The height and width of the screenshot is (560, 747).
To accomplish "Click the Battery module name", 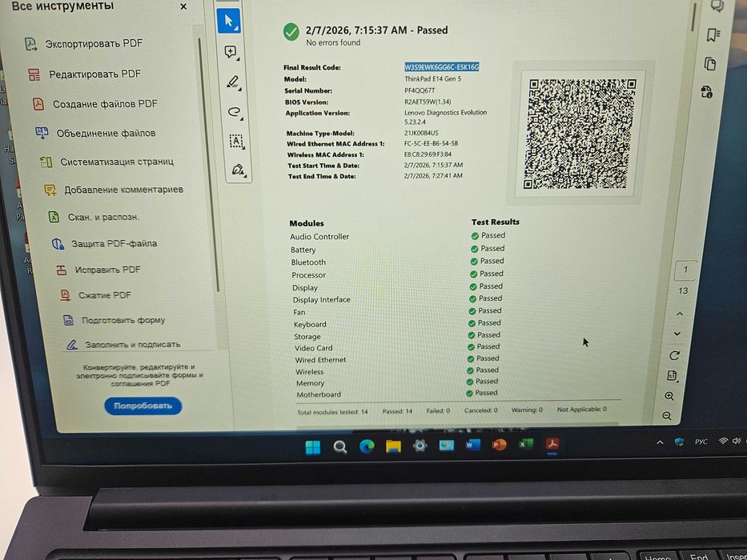I will pyautogui.click(x=303, y=250).
